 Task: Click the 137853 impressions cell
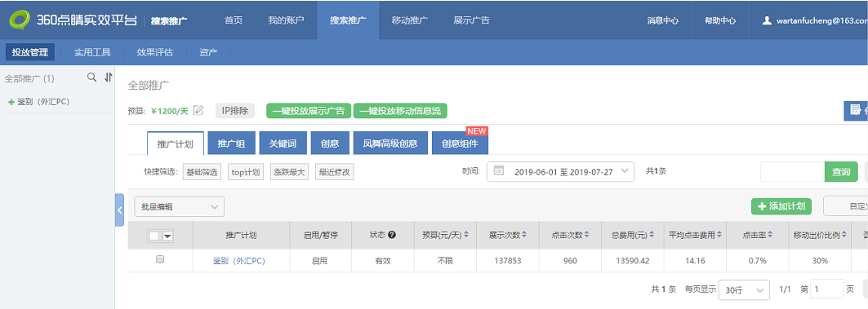[x=508, y=261]
